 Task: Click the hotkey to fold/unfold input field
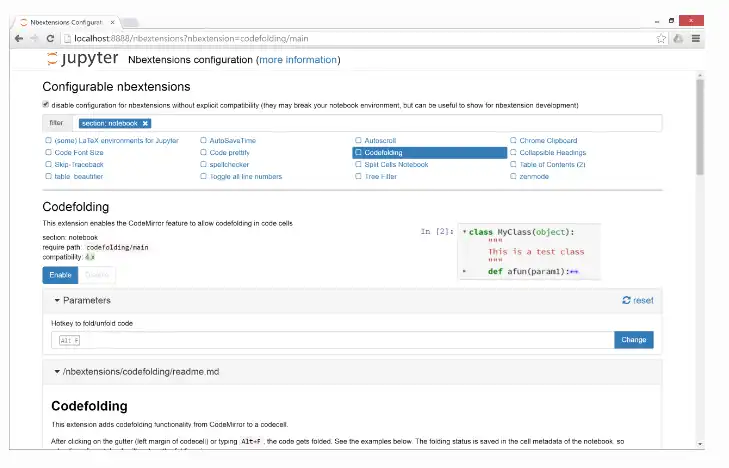tap(332, 340)
